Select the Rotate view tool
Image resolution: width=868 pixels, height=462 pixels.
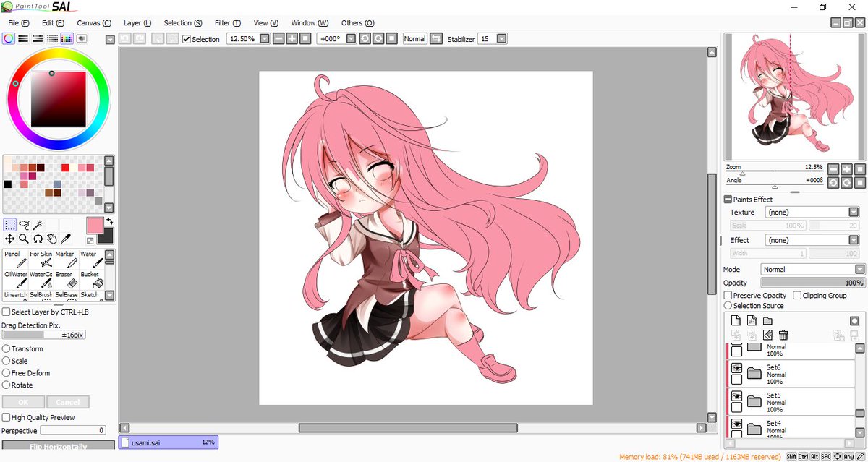(x=38, y=238)
